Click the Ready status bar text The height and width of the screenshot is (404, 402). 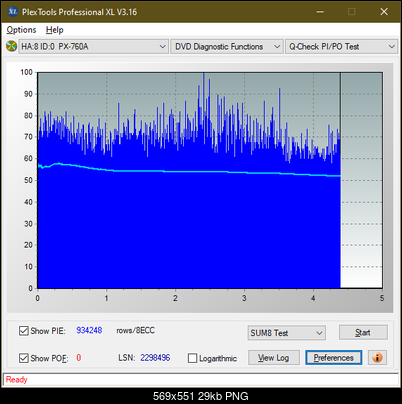click(16, 380)
